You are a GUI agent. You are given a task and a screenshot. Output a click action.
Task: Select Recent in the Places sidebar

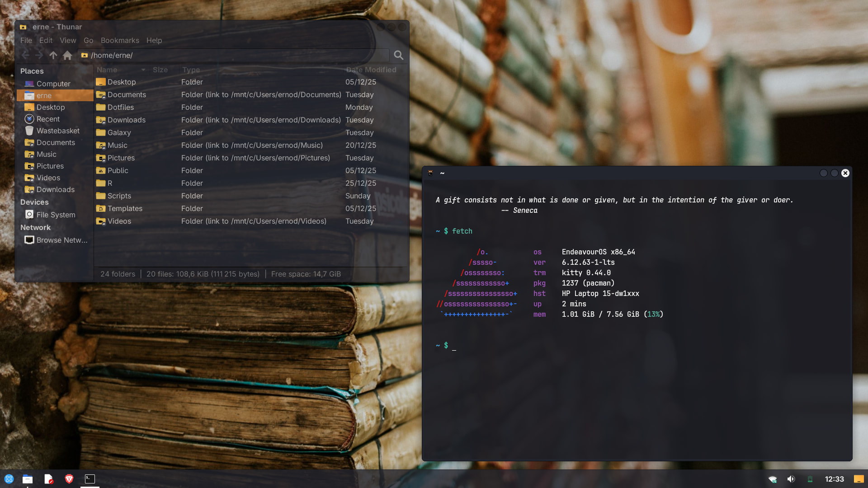(x=48, y=119)
